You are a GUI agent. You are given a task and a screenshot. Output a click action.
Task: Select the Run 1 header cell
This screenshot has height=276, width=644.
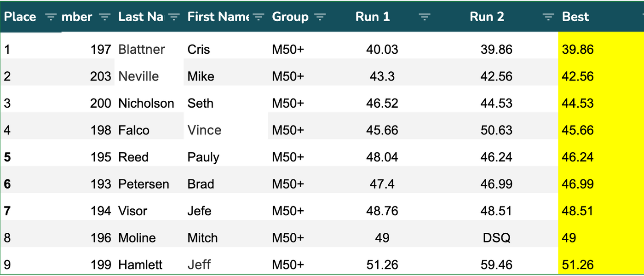click(373, 17)
